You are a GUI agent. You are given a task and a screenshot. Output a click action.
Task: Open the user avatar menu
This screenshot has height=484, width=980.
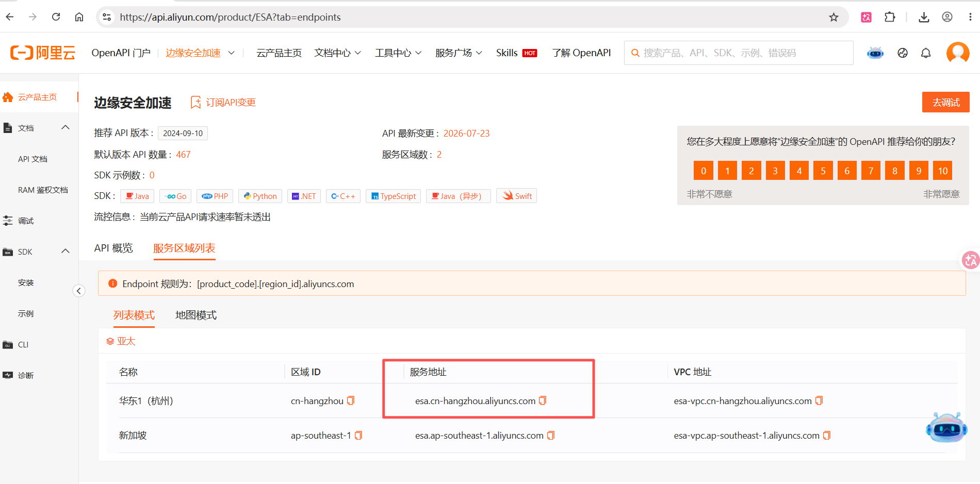[x=958, y=53]
